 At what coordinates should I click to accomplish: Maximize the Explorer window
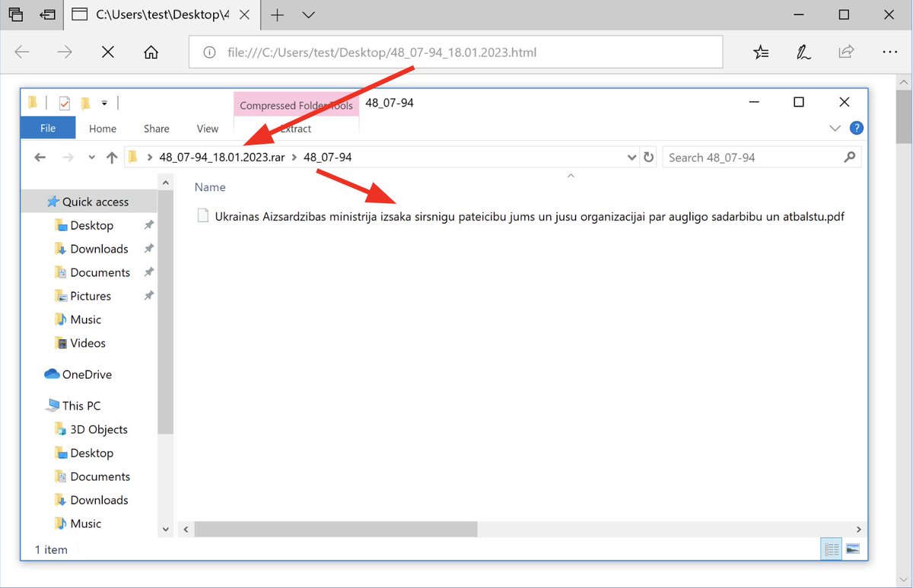799,103
